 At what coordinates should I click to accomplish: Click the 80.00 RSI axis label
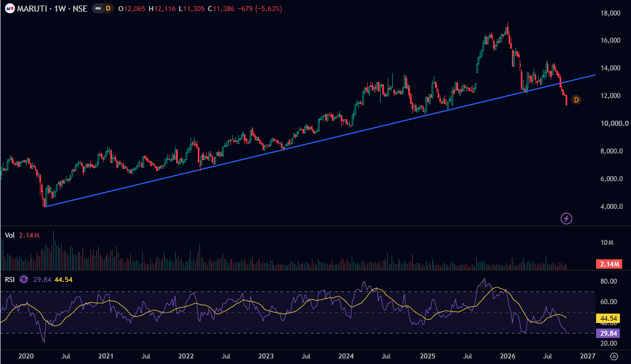608,281
